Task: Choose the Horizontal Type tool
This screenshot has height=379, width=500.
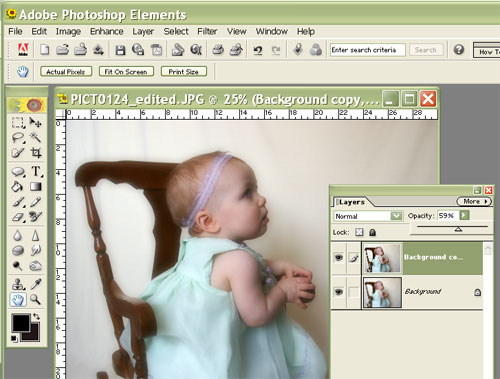Action: coord(36,171)
